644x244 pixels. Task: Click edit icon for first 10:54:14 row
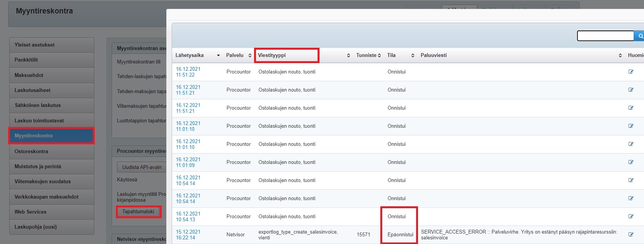coord(631,180)
